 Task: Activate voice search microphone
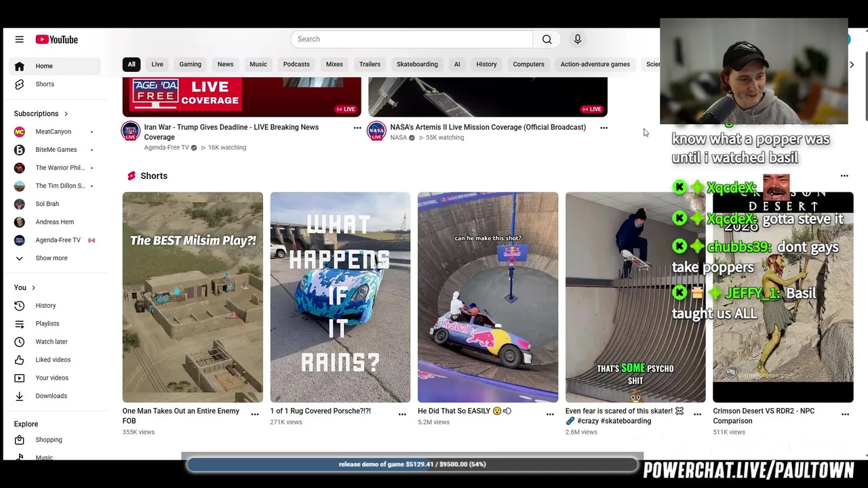pyautogui.click(x=578, y=39)
